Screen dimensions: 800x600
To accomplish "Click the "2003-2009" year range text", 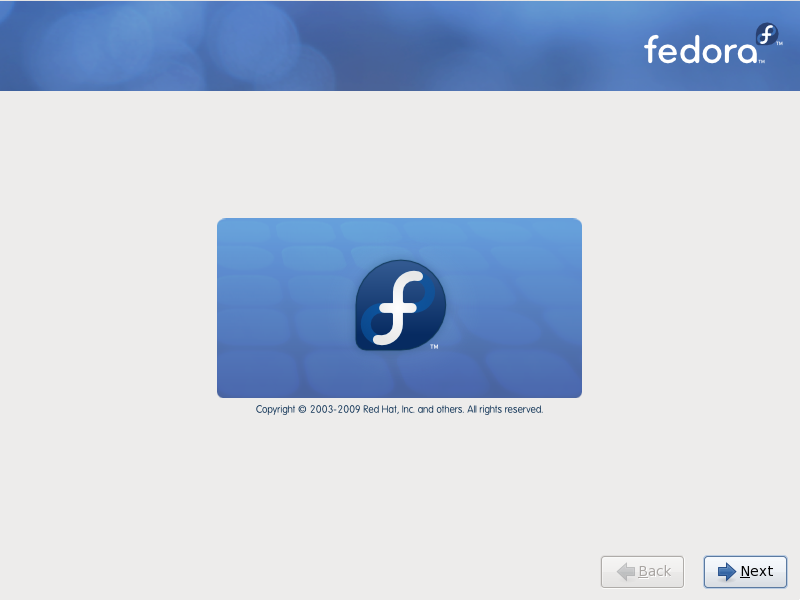I will 335,409.
